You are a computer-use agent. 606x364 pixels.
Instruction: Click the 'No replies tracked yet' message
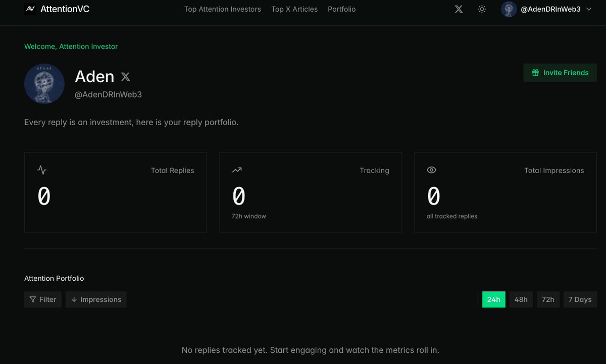(310, 350)
